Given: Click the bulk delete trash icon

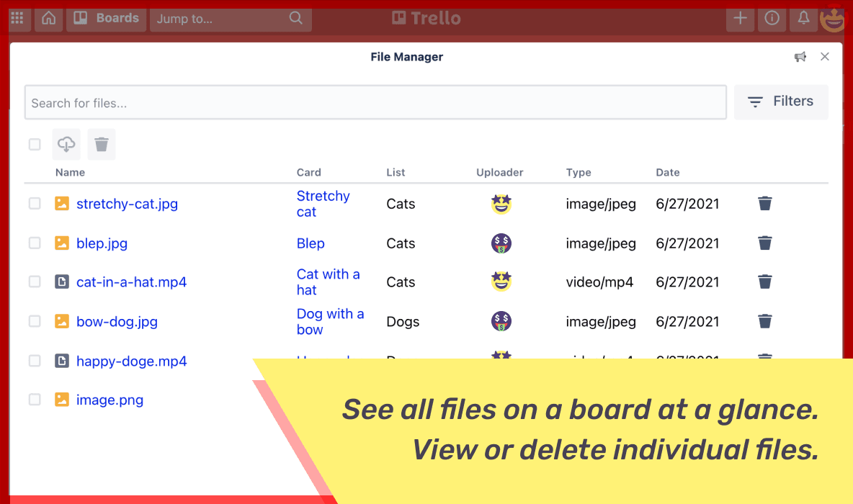Looking at the screenshot, I should coord(102,144).
